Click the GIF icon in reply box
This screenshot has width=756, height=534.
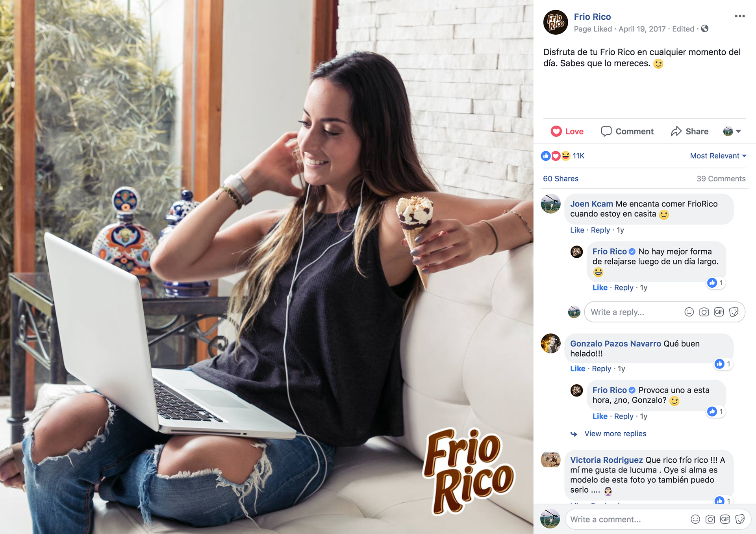[x=719, y=312]
